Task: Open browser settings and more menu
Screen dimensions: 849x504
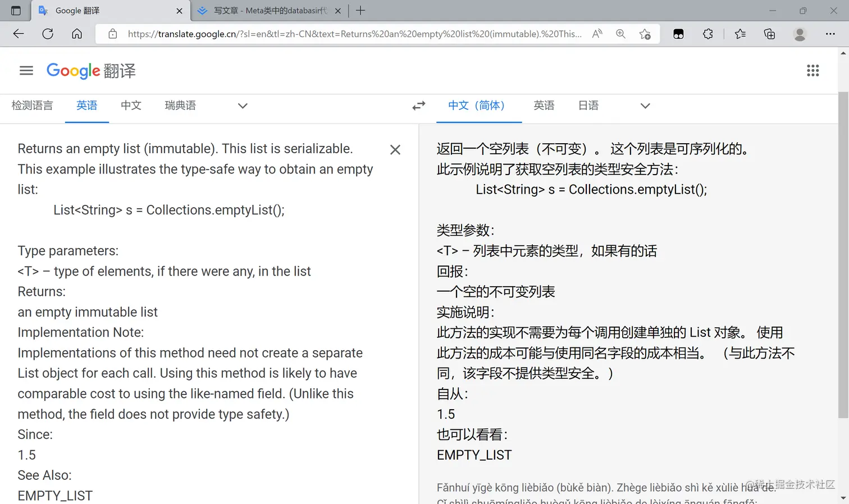Action: (830, 34)
